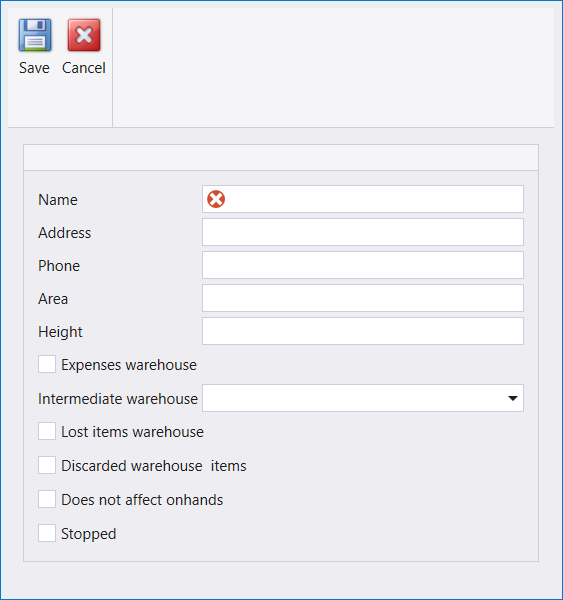Viewport: 563px width, 600px height.
Task: Click the Intermediate warehouse label text
Action: click(118, 399)
